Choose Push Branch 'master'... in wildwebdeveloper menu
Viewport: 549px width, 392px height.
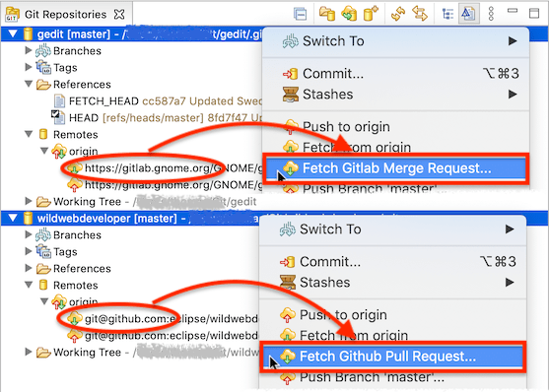pos(393,377)
